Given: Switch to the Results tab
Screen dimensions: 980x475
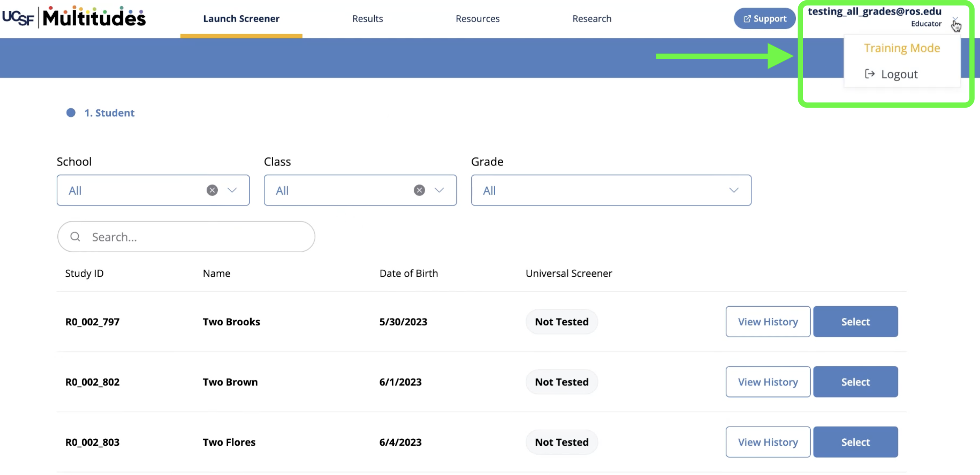Looking at the screenshot, I should [368, 19].
